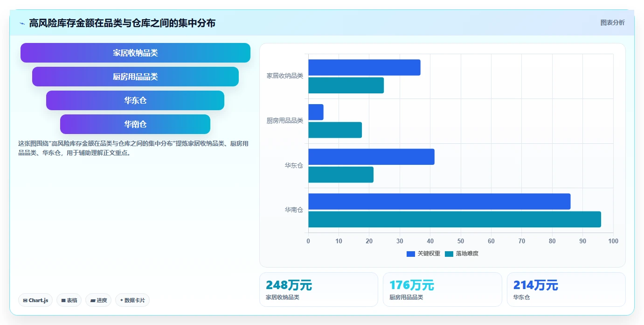
Task: Click the x-axis tick label 0
Action: [x=308, y=241]
